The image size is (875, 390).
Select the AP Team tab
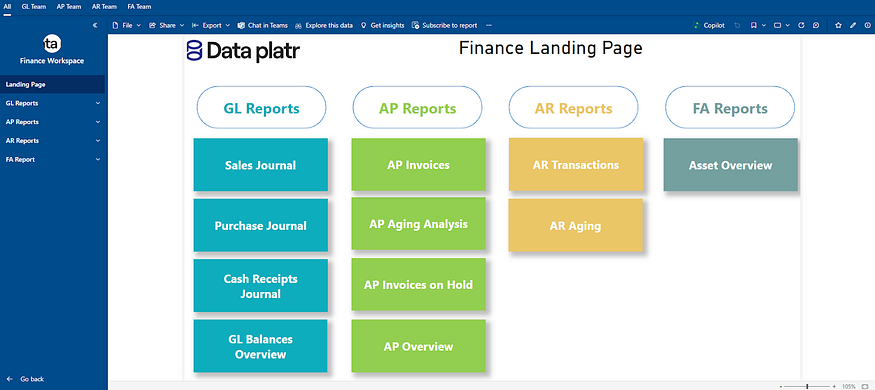tap(69, 7)
